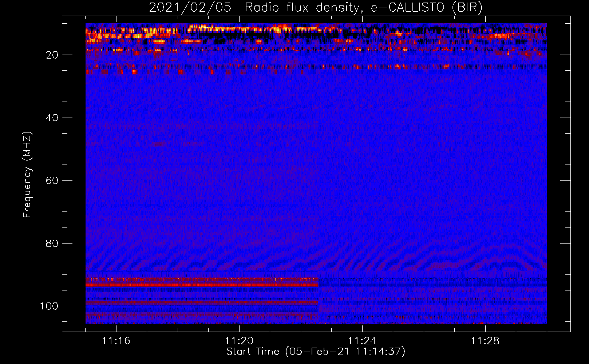This screenshot has width=589, height=364.
Task: Click the 60 MHz y-axis tick label
Action: (52, 181)
